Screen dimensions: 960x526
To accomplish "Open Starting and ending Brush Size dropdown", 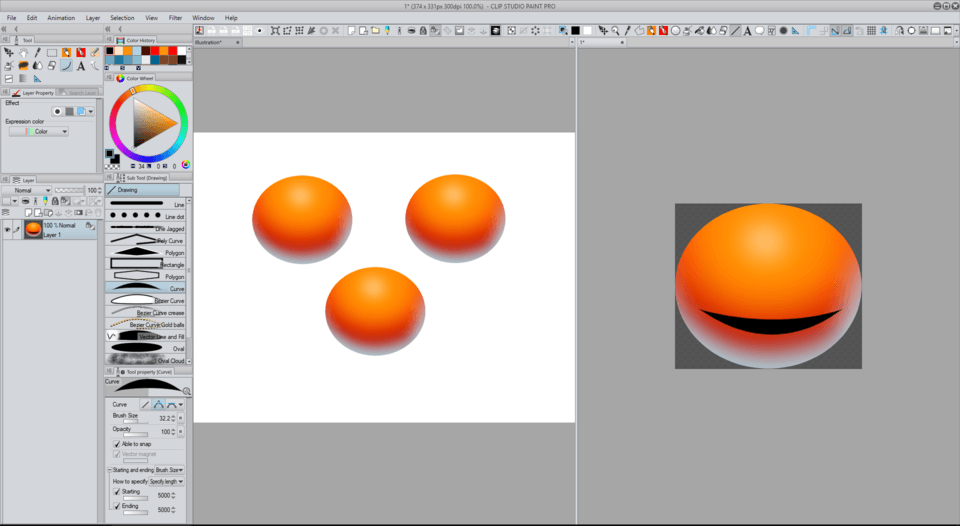I will pyautogui.click(x=170, y=470).
